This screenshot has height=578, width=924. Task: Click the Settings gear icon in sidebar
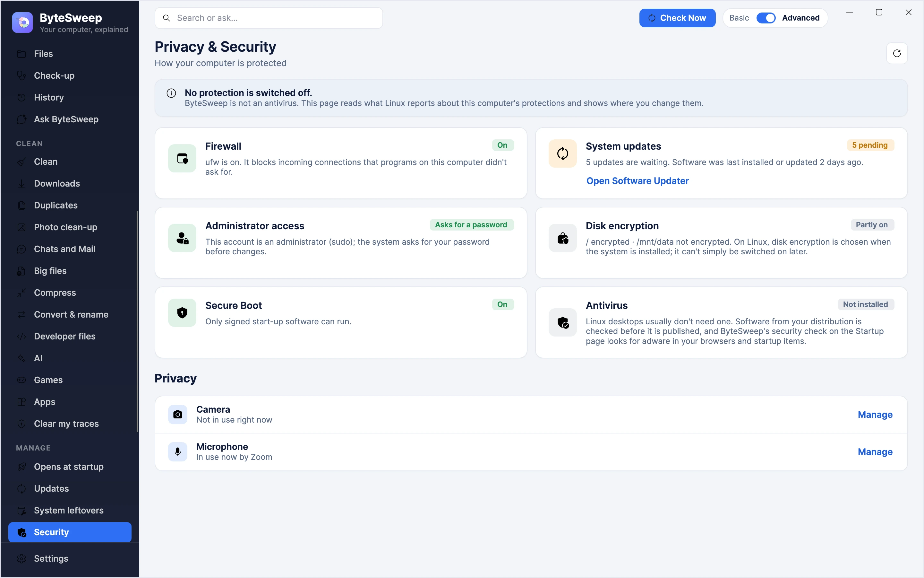pos(22,558)
